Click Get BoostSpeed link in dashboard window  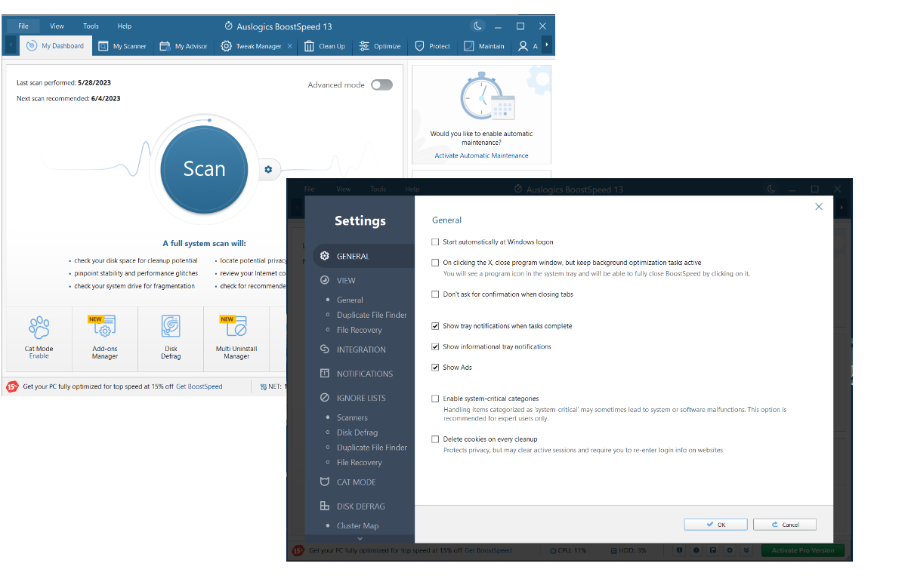199,386
